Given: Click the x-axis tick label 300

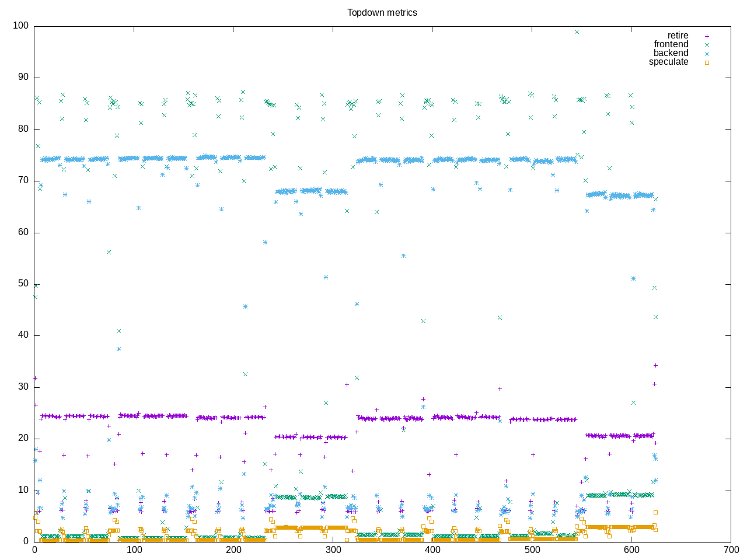Looking at the screenshot, I should pos(333,550).
